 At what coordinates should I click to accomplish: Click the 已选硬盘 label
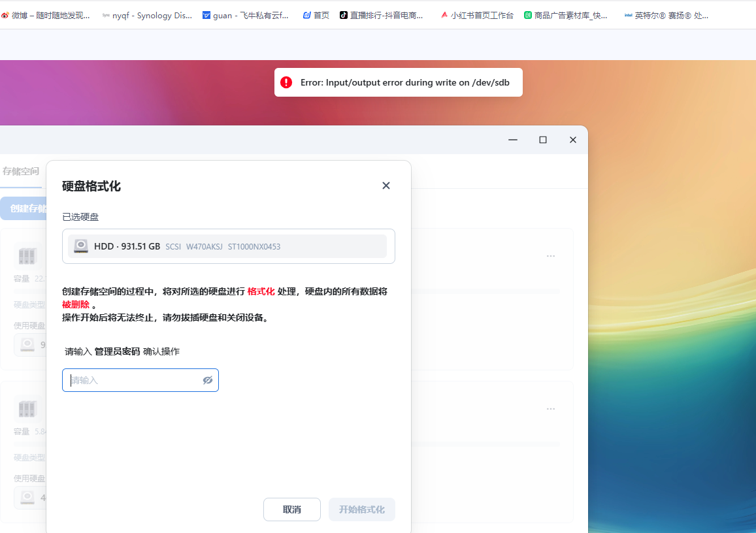coord(80,217)
